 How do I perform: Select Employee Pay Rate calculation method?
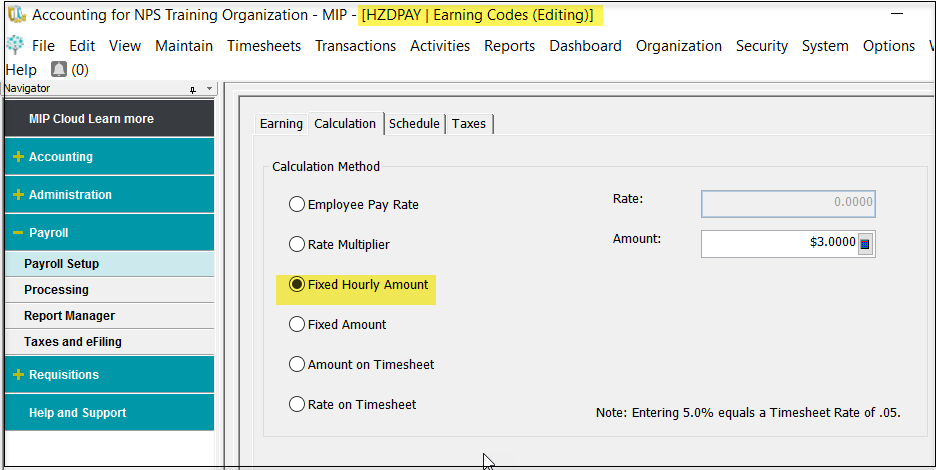click(297, 205)
